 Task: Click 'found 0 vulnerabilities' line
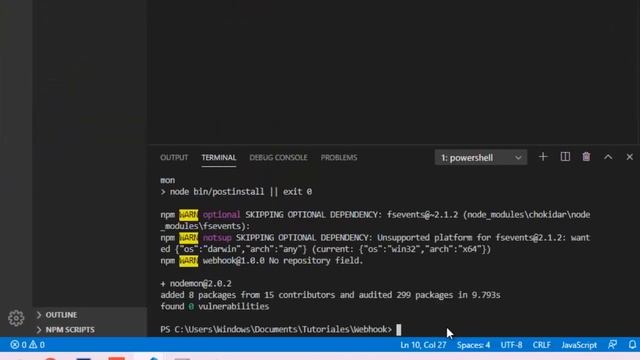pyautogui.click(x=215, y=306)
